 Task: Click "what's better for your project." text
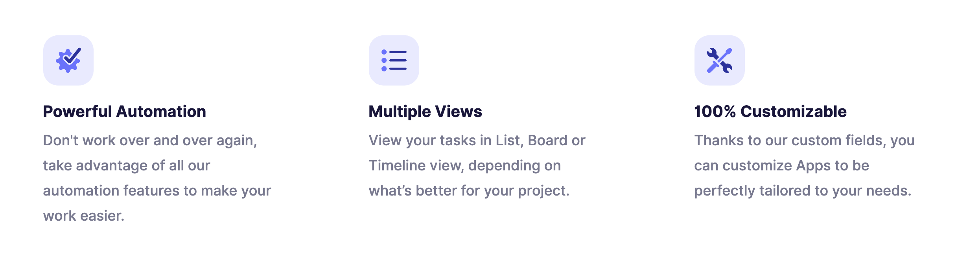[469, 191]
